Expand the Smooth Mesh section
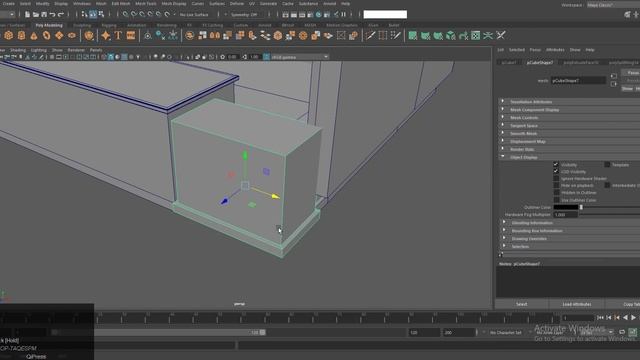Viewport: 640px width, 360px height. click(569, 133)
